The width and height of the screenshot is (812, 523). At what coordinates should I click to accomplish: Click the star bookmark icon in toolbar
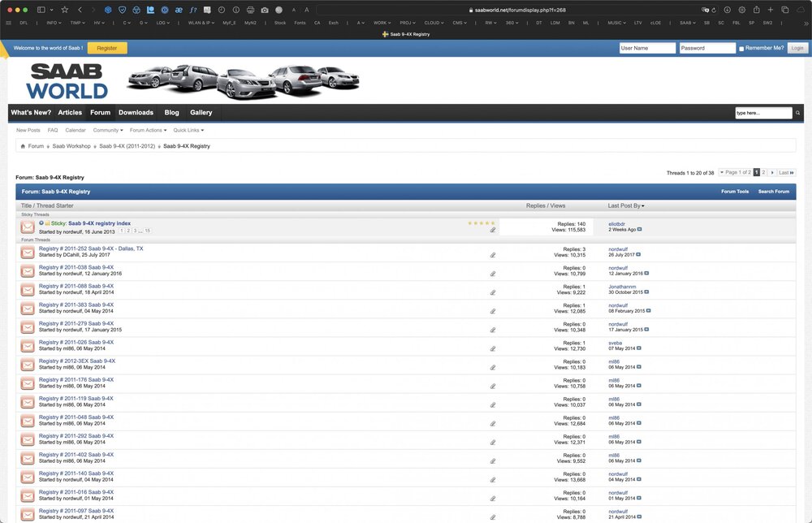65,10
